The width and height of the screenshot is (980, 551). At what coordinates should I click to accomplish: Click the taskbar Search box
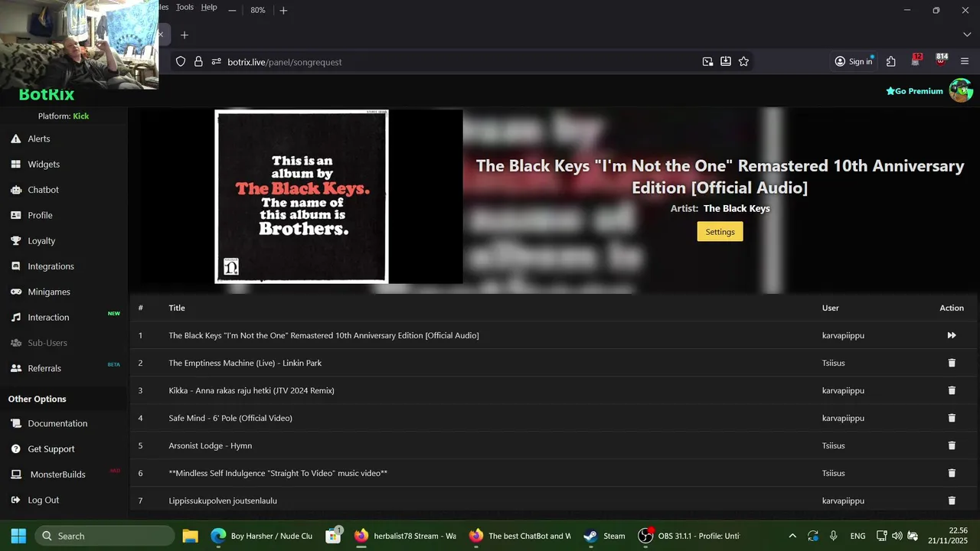pyautogui.click(x=105, y=536)
